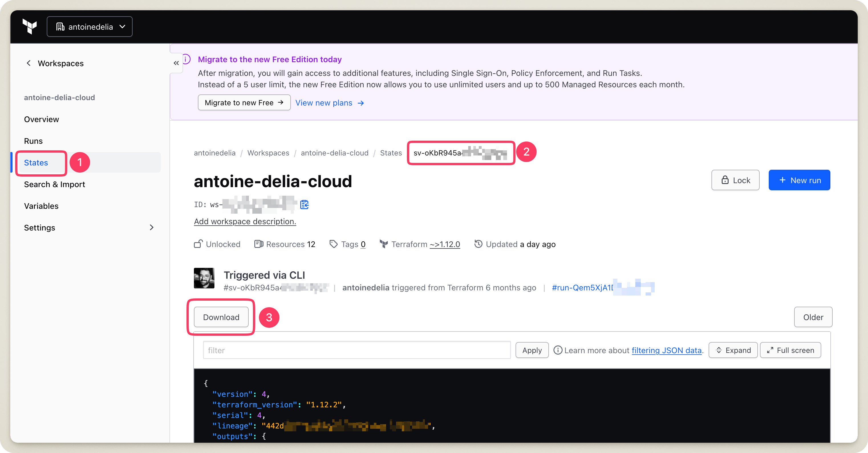Click the clock icon beside Updated a day ago
The width and height of the screenshot is (868, 453).
(x=478, y=244)
